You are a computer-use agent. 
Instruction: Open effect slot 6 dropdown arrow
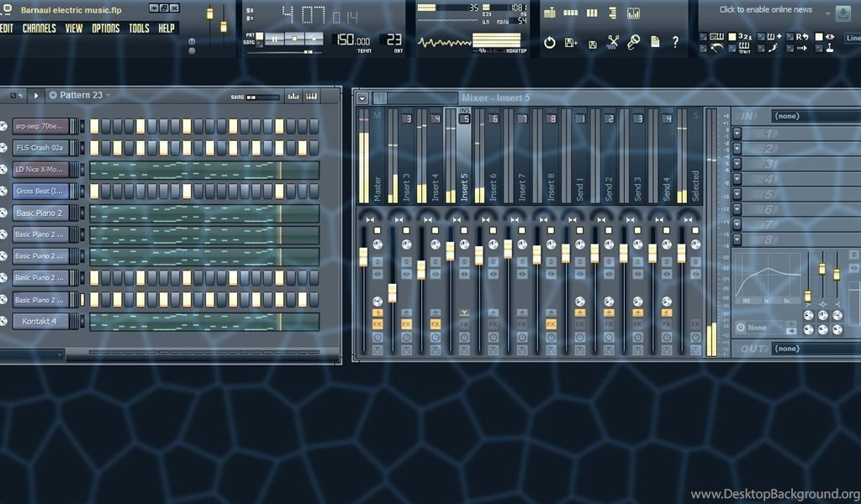click(737, 209)
